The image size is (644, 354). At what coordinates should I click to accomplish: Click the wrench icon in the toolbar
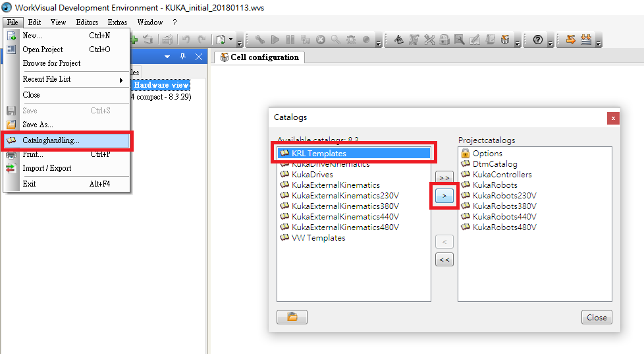click(x=259, y=40)
